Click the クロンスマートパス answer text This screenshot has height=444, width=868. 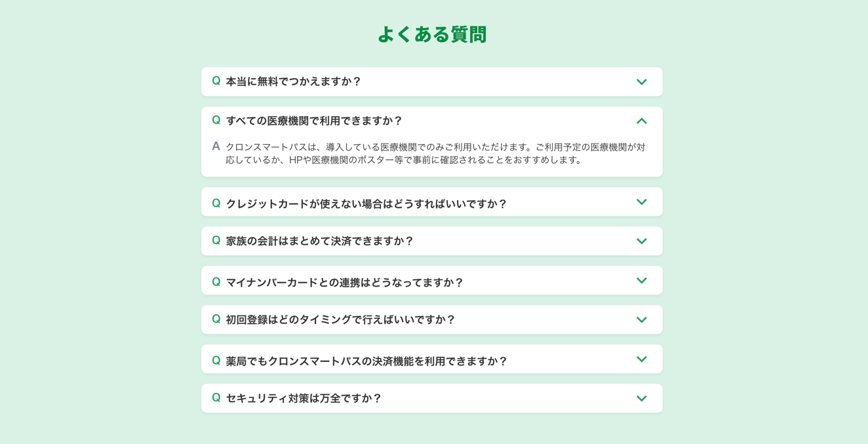pos(436,153)
